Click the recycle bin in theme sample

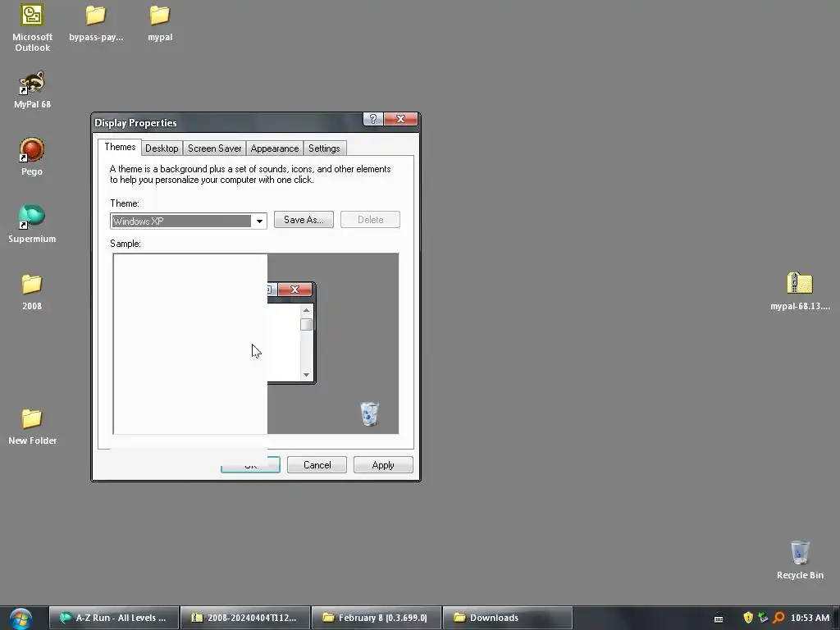tap(369, 413)
